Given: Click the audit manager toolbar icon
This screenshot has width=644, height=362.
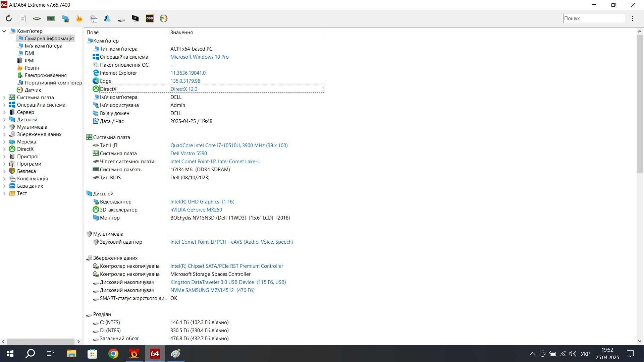Looking at the screenshot, I should tap(94, 18).
